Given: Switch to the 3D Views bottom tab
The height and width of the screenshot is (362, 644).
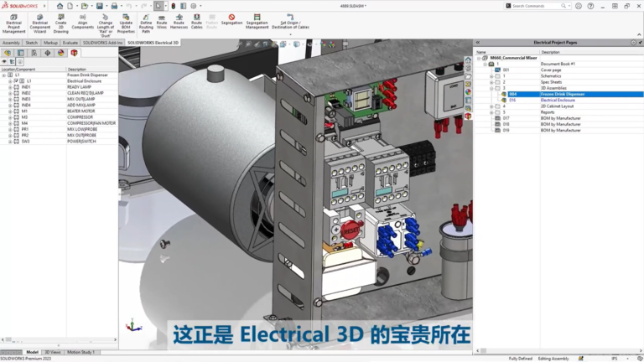Looking at the screenshot, I should (53, 352).
